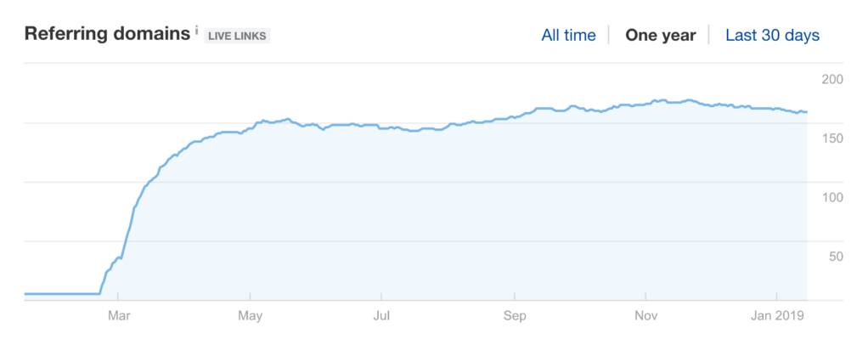Click the 50 y-axis value
Image resolution: width=868 pixels, height=345 pixels.
[835, 257]
